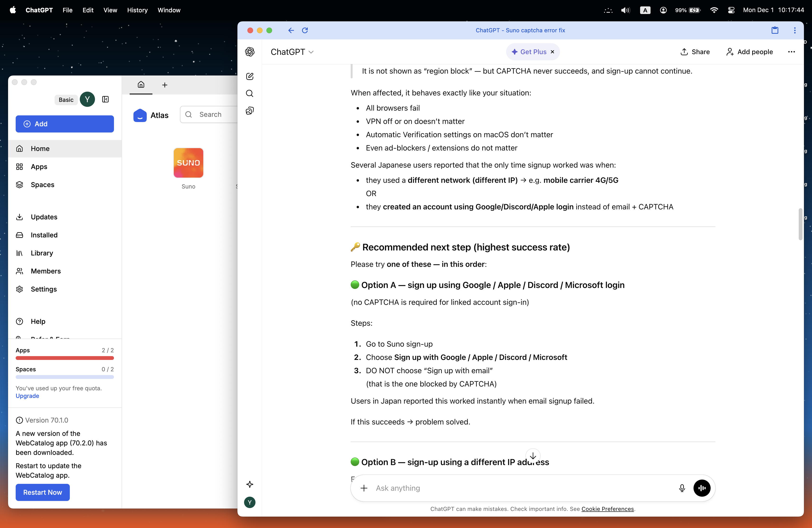Click the back arrow in title bar
812x528 pixels.
click(x=291, y=30)
